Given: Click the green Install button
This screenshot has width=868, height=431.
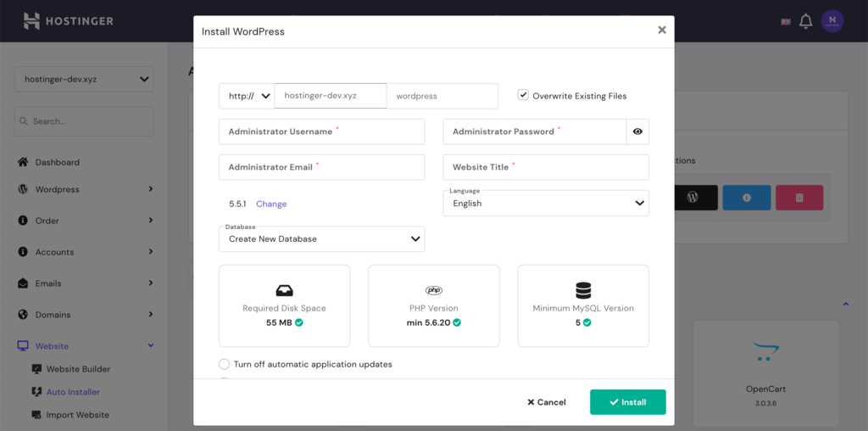Looking at the screenshot, I should click(627, 402).
